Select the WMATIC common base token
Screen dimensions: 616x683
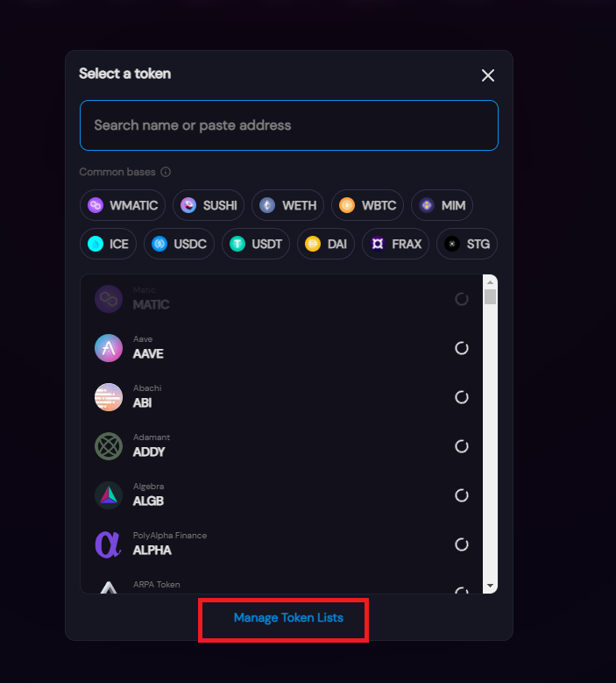123,205
